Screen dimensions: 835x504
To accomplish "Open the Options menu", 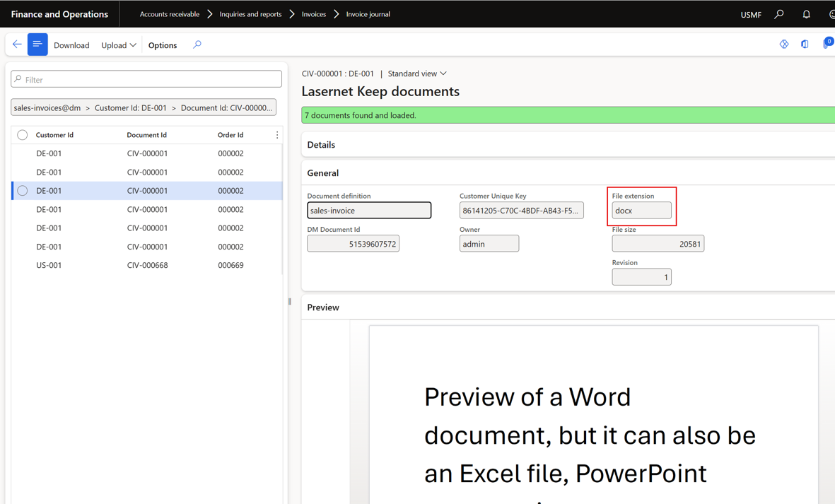I will (163, 45).
